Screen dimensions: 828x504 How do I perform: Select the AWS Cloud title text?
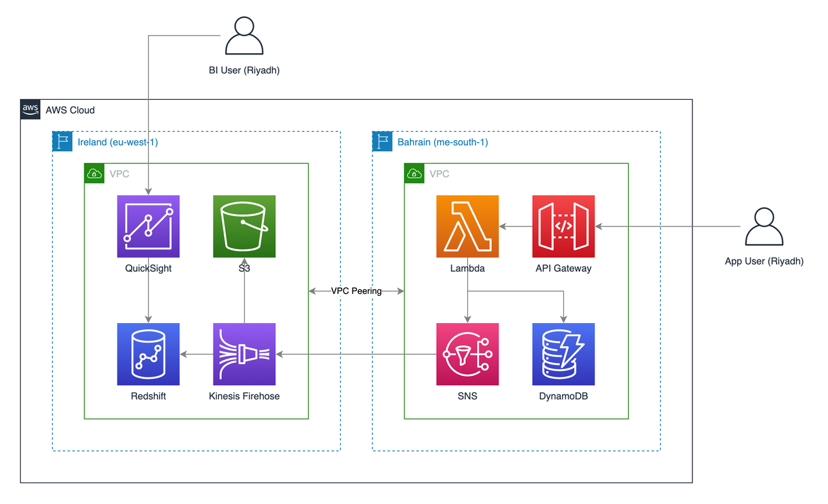[69, 110]
